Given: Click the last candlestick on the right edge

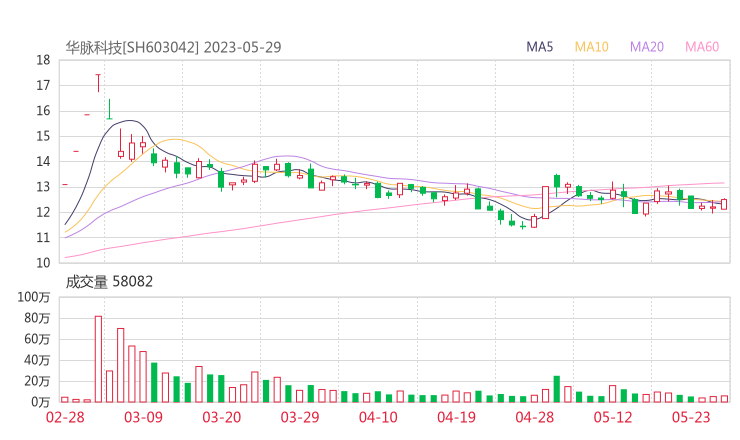Looking at the screenshot, I should (x=724, y=204).
